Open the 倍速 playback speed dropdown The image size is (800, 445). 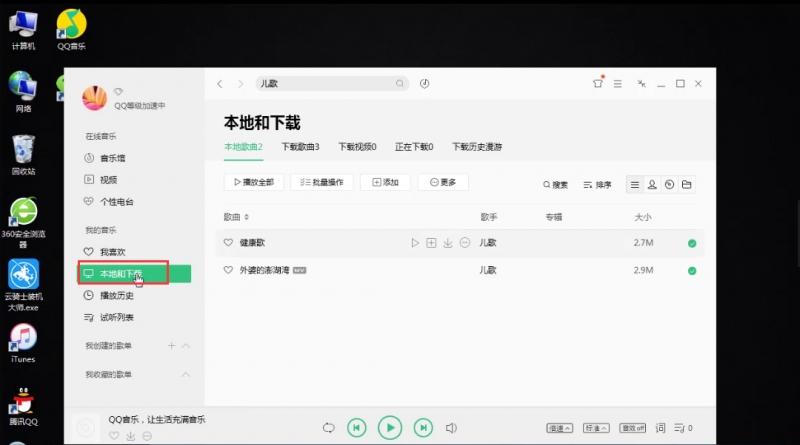pos(560,428)
